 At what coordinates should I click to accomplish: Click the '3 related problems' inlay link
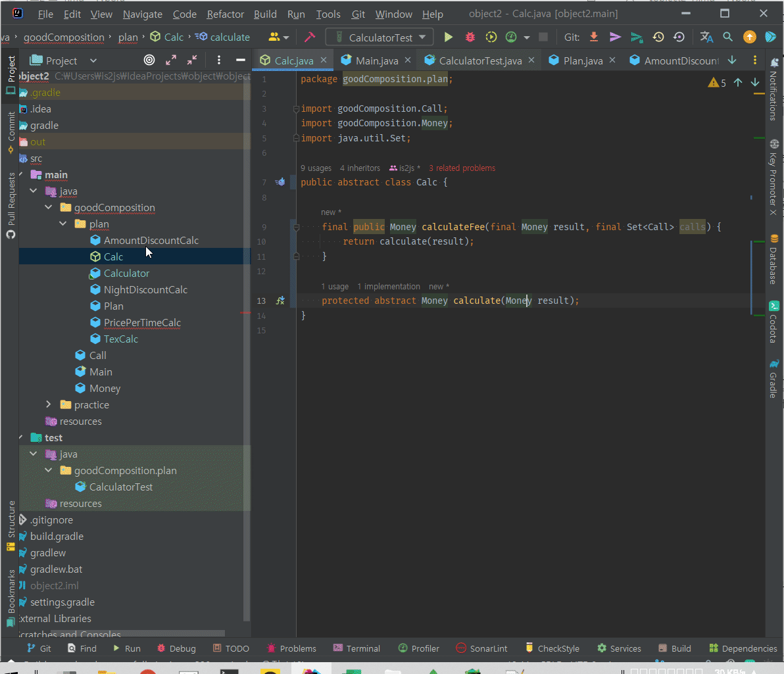(x=462, y=168)
